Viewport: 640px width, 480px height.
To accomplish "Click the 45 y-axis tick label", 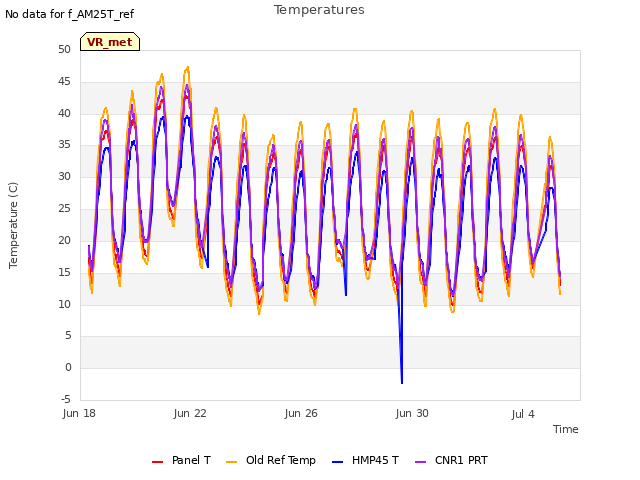I will 64,82.
